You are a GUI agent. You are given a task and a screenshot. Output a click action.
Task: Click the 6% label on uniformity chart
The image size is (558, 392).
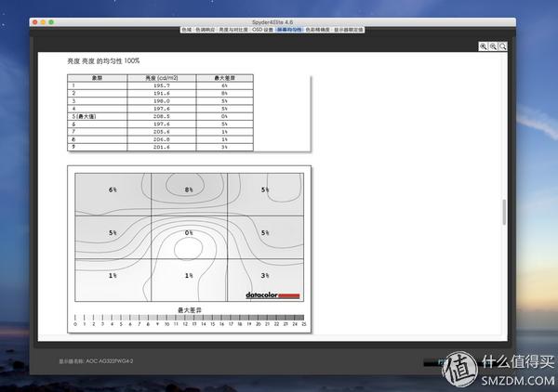click(x=113, y=189)
